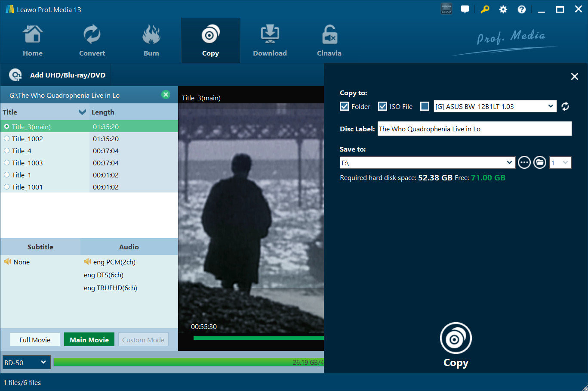The width and height of the screenshot is (588, 391).
Task: Select the Title_1003 radio button
Action: pos(6,163)
